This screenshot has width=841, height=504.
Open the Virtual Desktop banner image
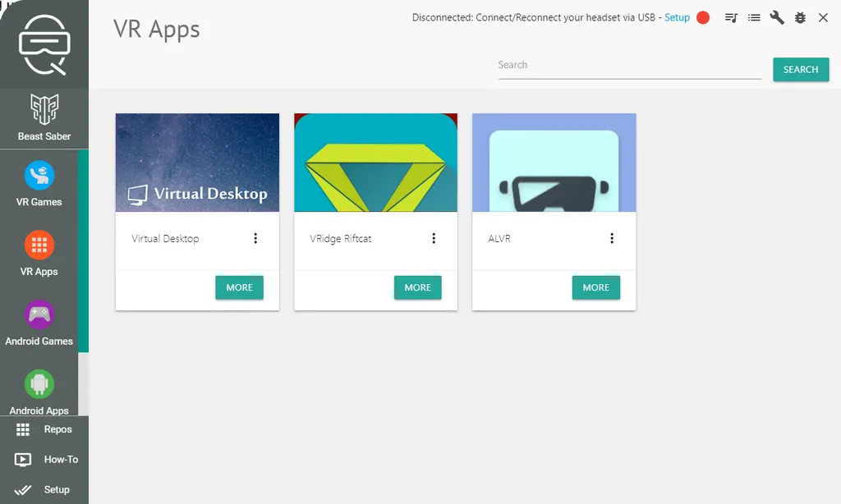[197, 163]
